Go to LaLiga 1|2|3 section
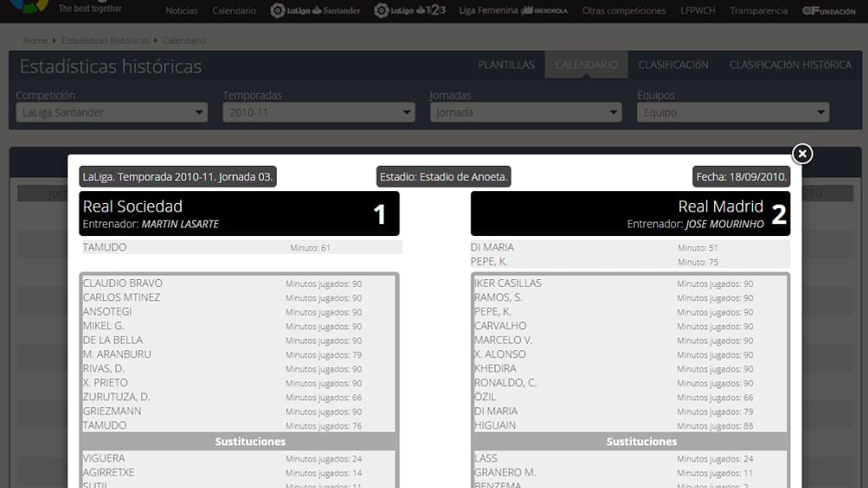The image size is (868, 488). [409, 10]
